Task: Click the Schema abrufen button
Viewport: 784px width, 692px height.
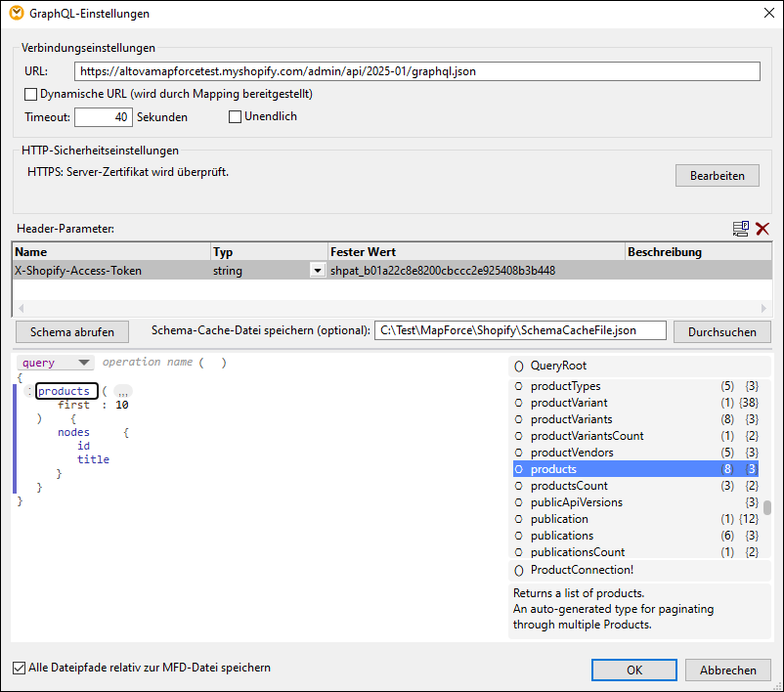Action: pyautogui.click(x=70, y=332)
